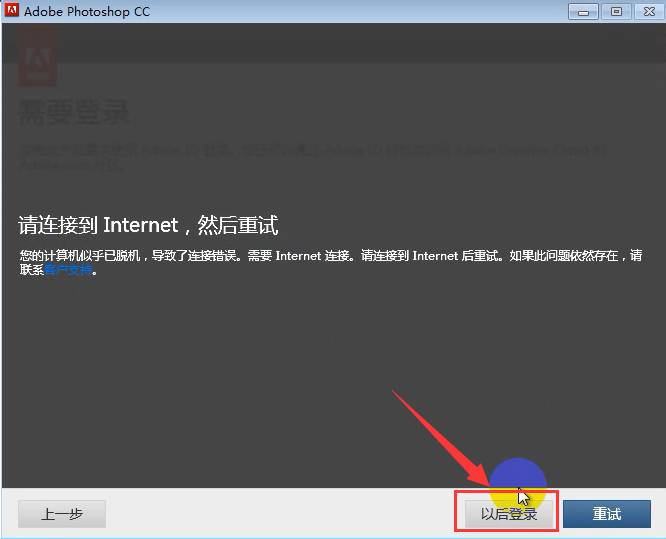Click the Adobe icon in title bar
Image resolution: width=666 pixels, height=539 pixels.
(x=11, y=10)
